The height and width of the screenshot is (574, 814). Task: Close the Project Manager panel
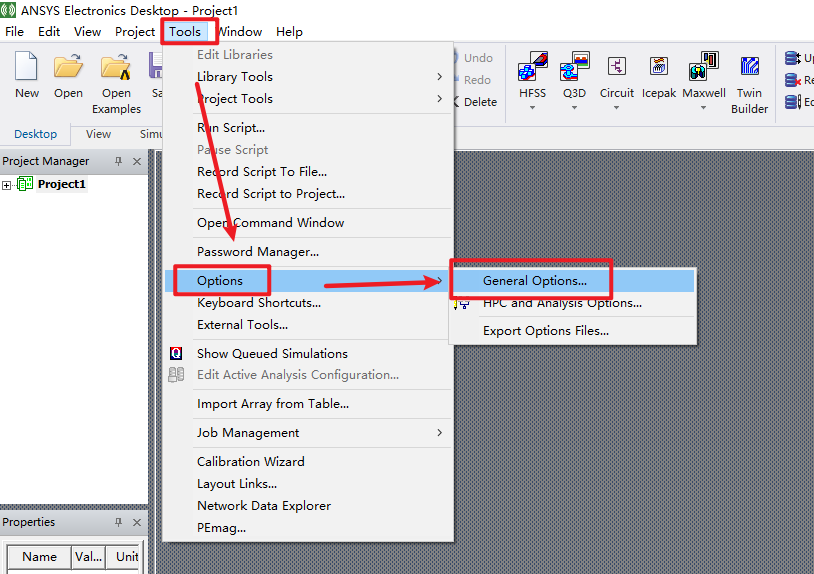point(137,161)
